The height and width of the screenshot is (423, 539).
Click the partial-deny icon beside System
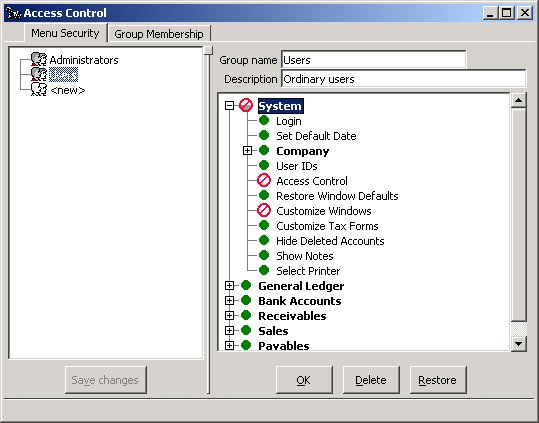coord(246,105)
